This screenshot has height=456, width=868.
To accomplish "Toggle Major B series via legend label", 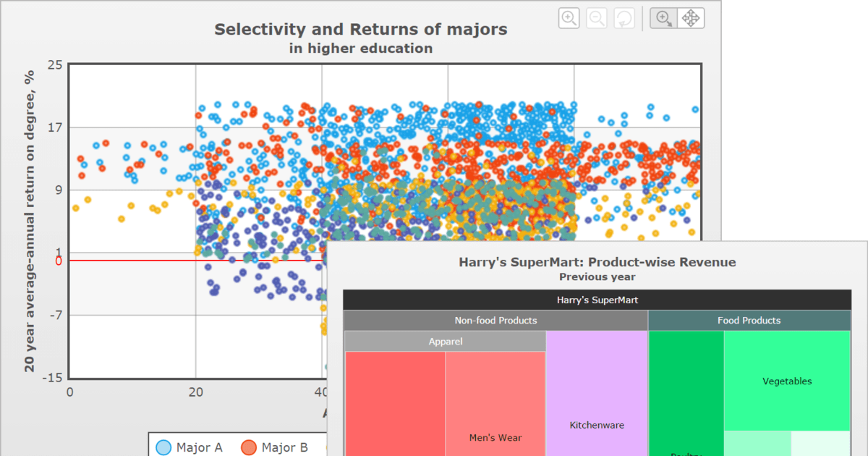I will coord(285,447).
